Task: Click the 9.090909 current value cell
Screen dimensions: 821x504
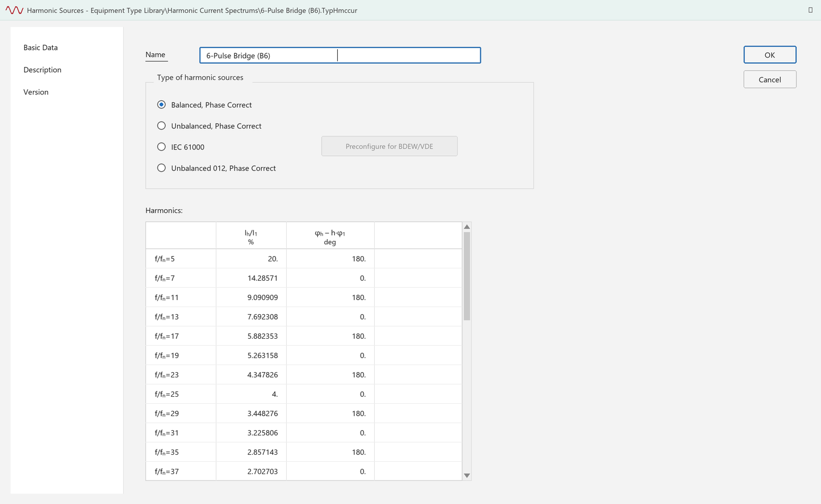Action: pos(251,297)
